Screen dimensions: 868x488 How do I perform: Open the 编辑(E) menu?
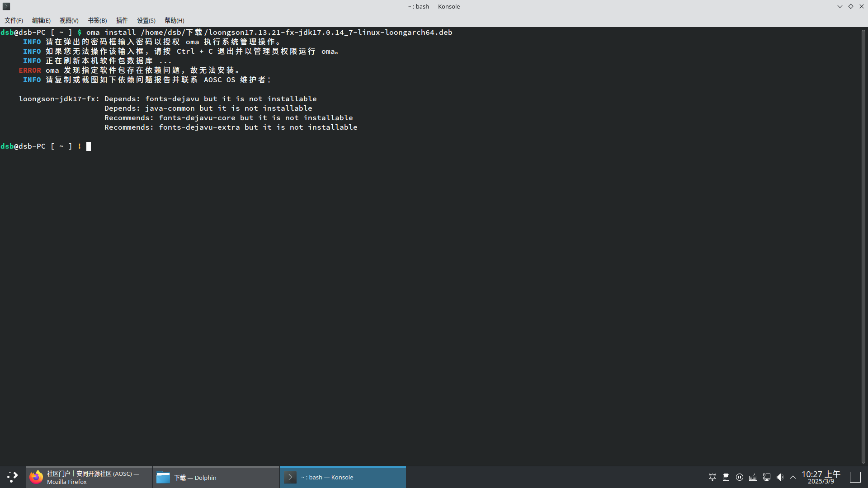click(x=41, y=20)
